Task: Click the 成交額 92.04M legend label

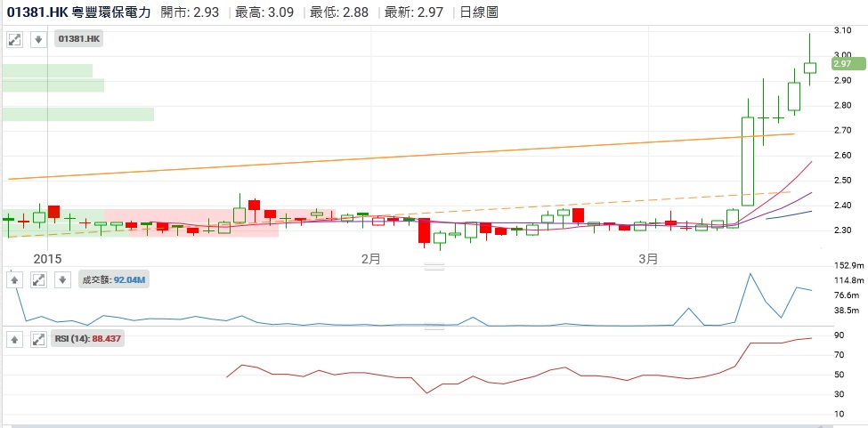Action: [x=114, y=279]
